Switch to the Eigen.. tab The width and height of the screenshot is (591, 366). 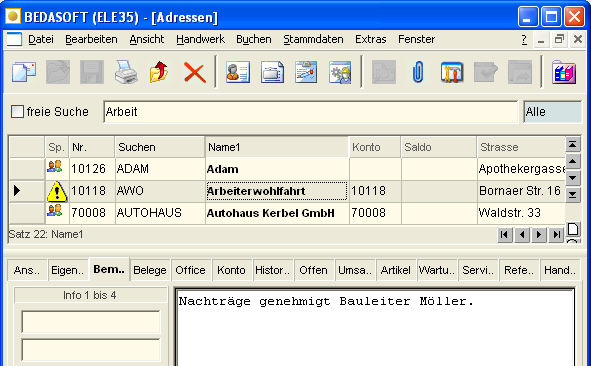(68, 270)
